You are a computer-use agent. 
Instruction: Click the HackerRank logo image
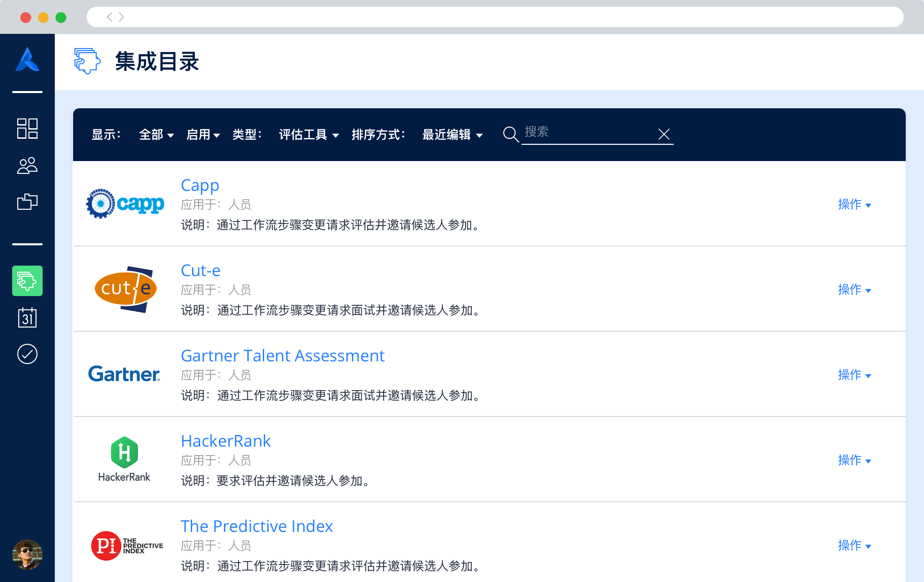click(124, 459)
